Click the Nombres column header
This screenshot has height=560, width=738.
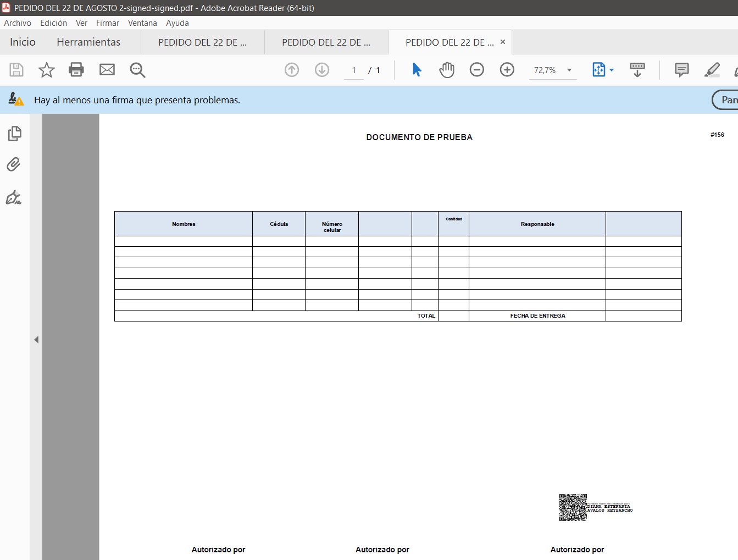click(184, 224)
